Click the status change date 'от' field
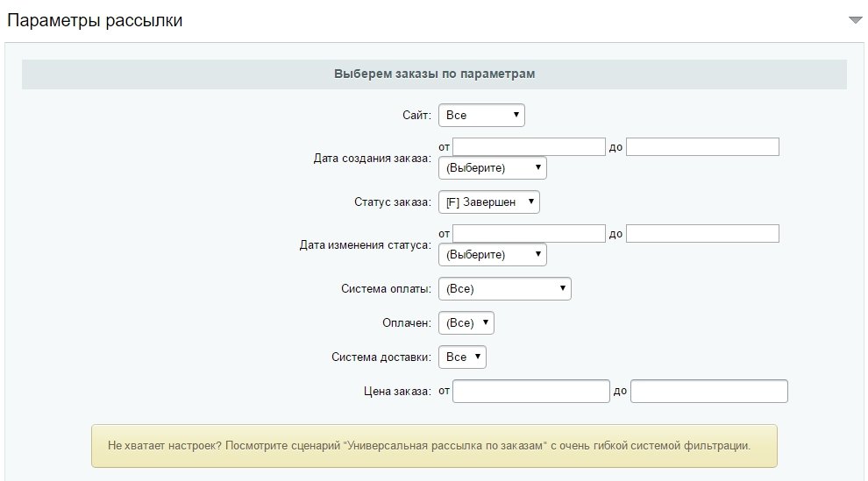Image resolution: width=868 pixels, height=481 pixels. click(530, 233)
